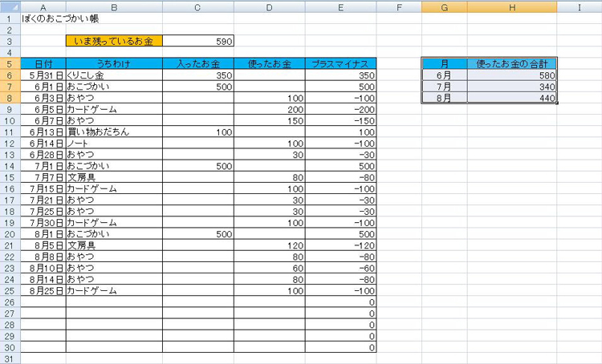602x364 pixels.
Task: Select the 使ったお金の合計 header cell
Action: 511,63
